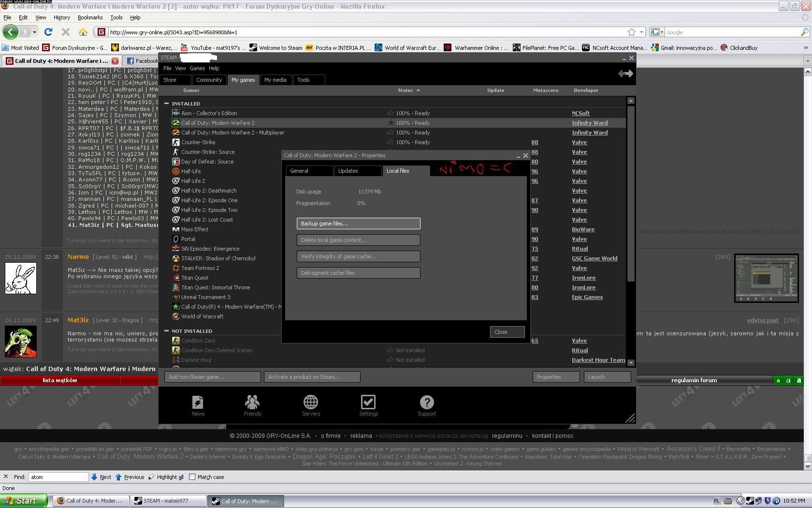Image resolution: width=812 pixels, height=508 pixels.
Task: Open the Friends icon in Steam
Action: [252, 403]
